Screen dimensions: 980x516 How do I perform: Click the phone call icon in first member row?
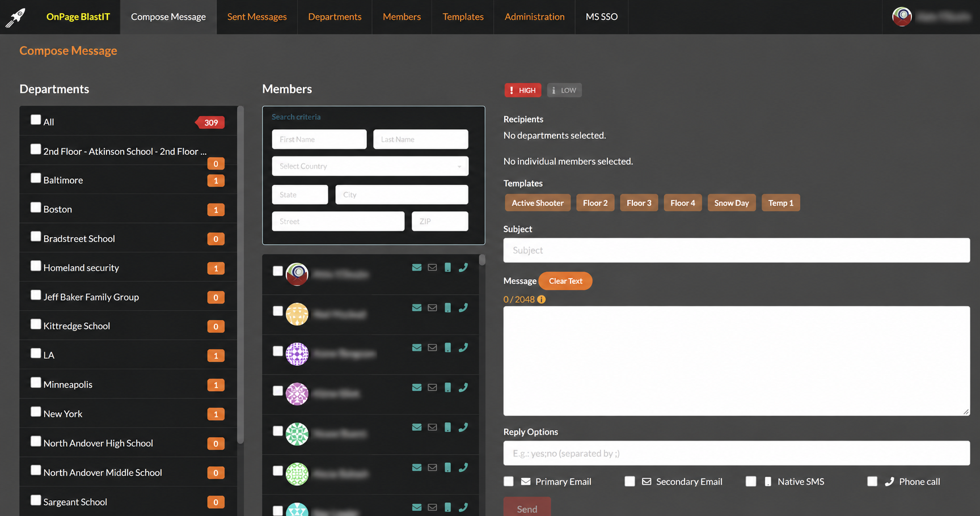click(x=463, y=268)
